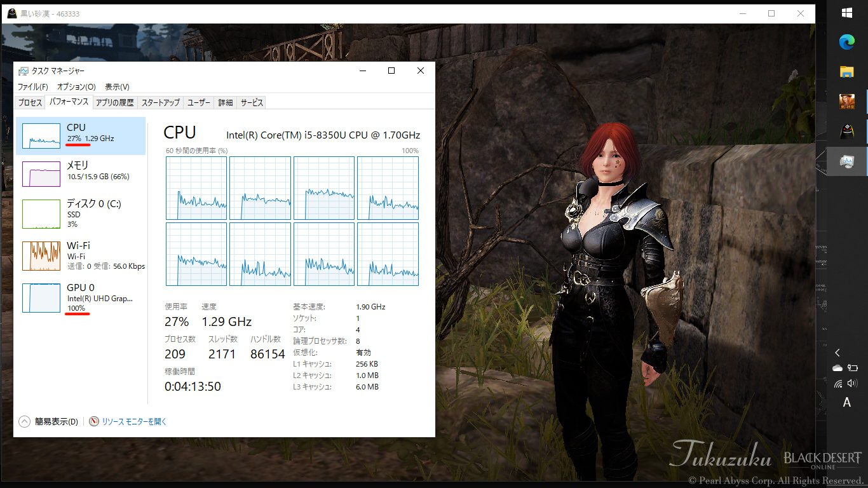Minimize the Task Manager window
Viewport: 868px width, 488px height.
362,71
